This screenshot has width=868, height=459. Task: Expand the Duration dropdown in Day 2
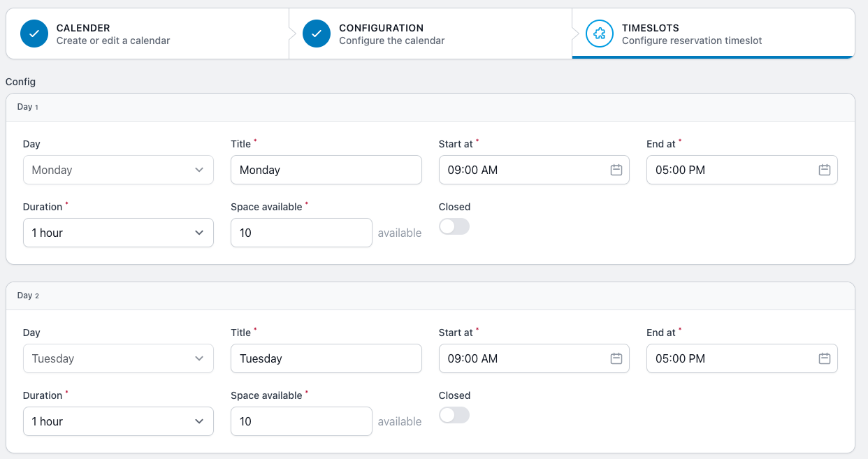(x=118, y=421)
